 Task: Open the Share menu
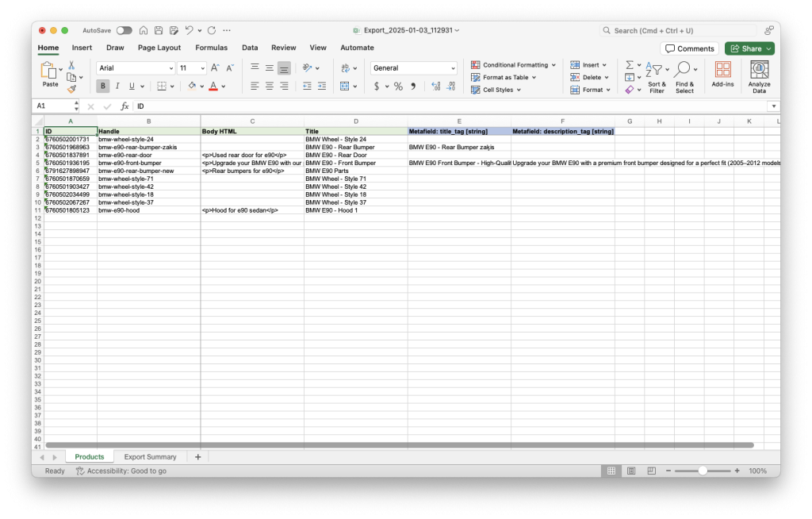pos(746,48)
